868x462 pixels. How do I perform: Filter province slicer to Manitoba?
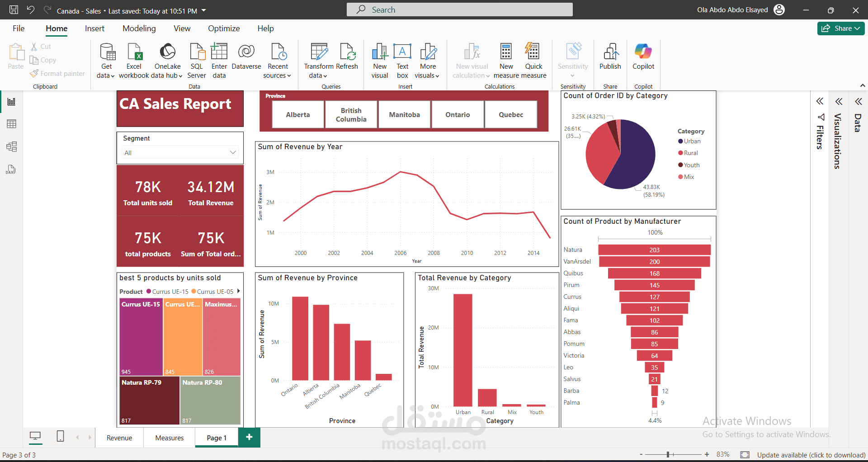click(x=405, y=114)
